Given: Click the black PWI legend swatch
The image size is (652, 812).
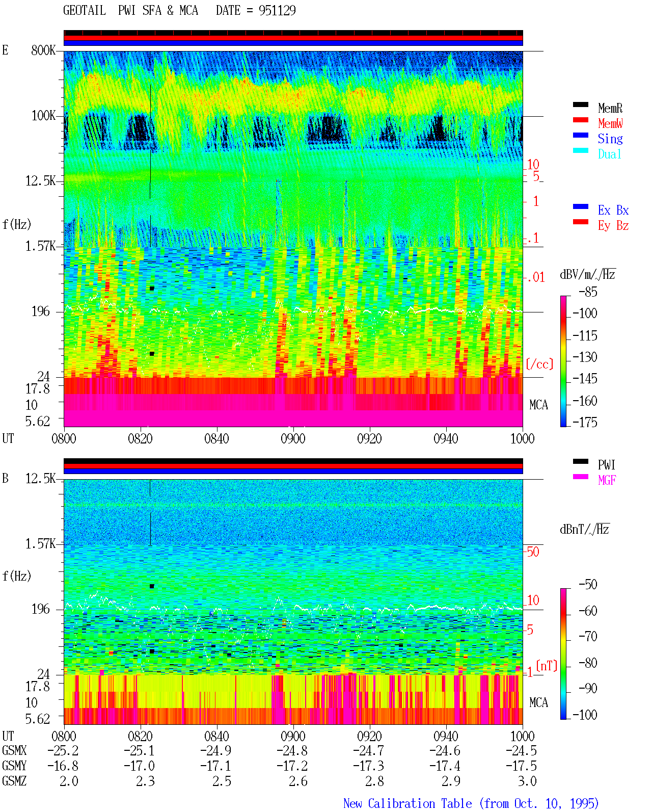Looking at the screenshot, I should click(581, 462).
